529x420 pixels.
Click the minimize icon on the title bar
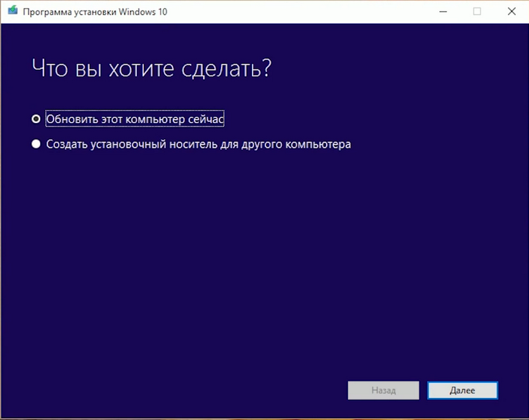(x=443, y=11)
